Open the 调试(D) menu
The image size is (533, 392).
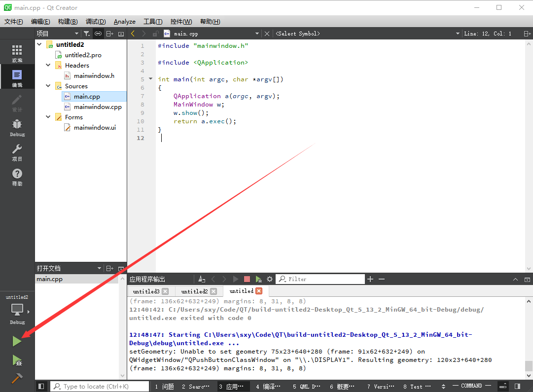tap(96, 22)
